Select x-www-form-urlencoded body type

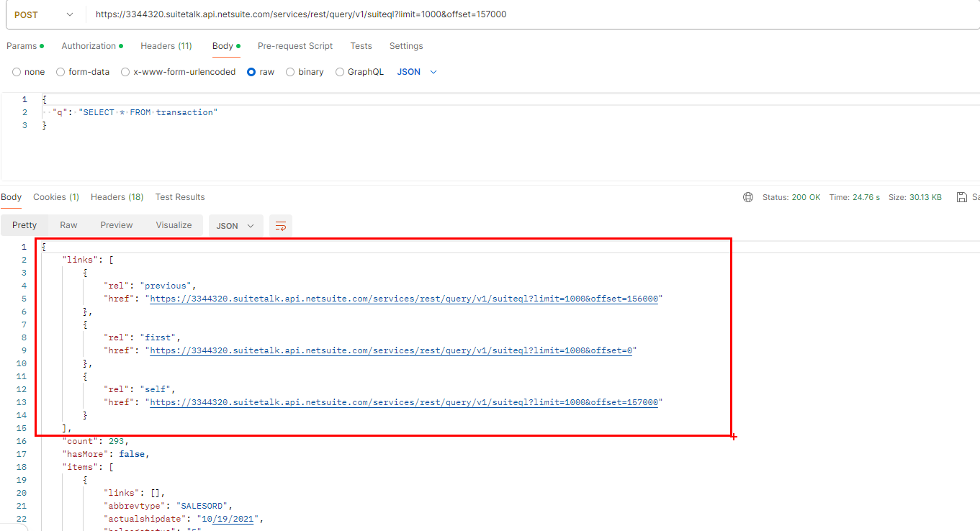click(x=125, y=72)
